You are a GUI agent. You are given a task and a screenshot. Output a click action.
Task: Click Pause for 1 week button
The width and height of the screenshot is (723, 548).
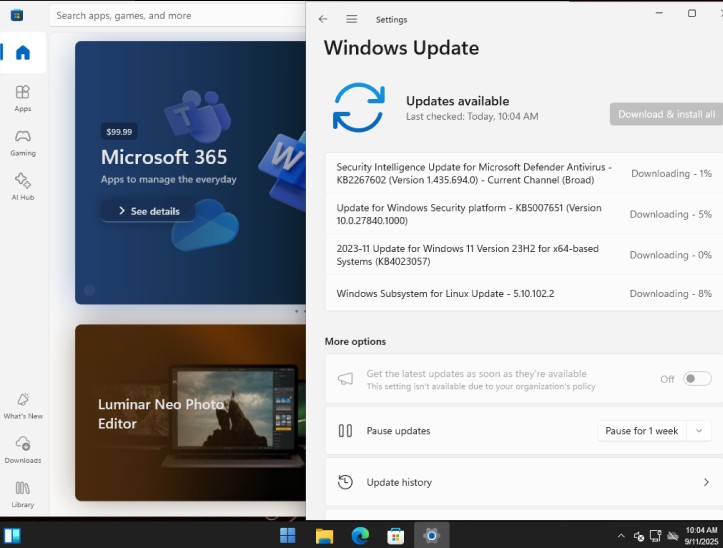pyautogui.click(x=642, y=431)
